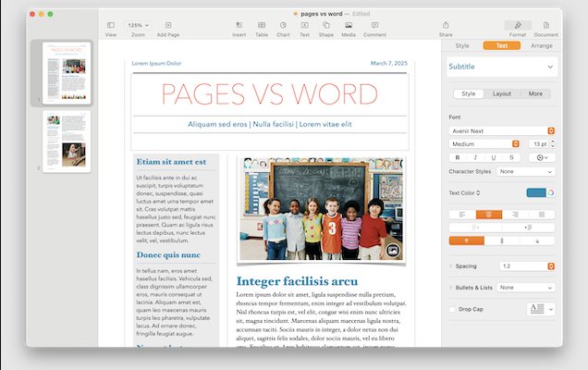This screenshot has width=588, height=370.
Task: Insert a Table from the toolbar
Action: pos(262,26)
